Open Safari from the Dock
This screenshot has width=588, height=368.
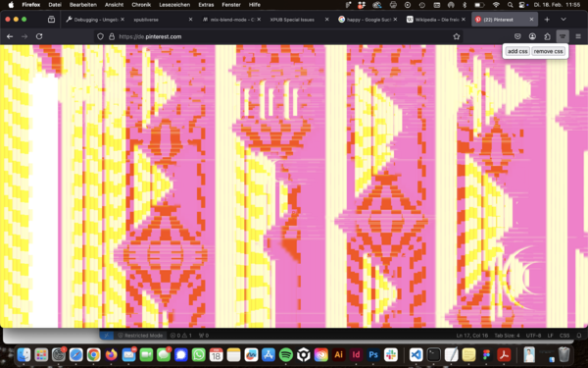76,354
